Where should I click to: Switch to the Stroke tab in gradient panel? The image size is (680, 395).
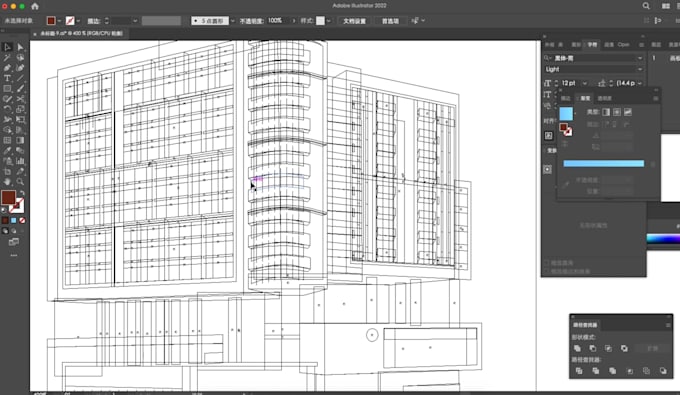[x=566, y=98]
